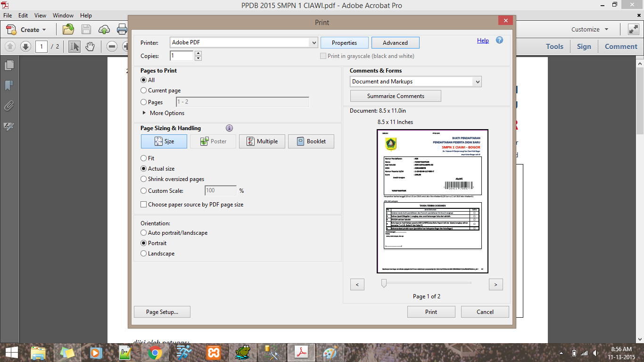
Task: Select the Booklet printing mode
Action: click(x=311, y=141)
